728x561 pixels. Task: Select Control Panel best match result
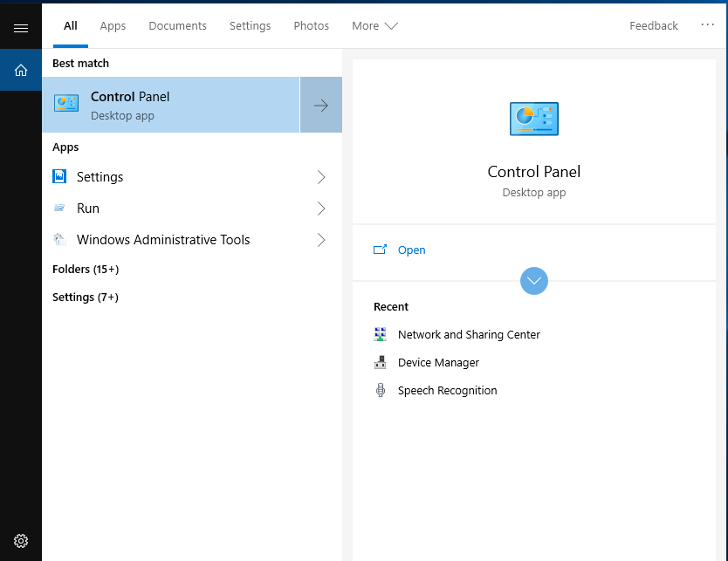pyautogui.click(x=171, y=105)
